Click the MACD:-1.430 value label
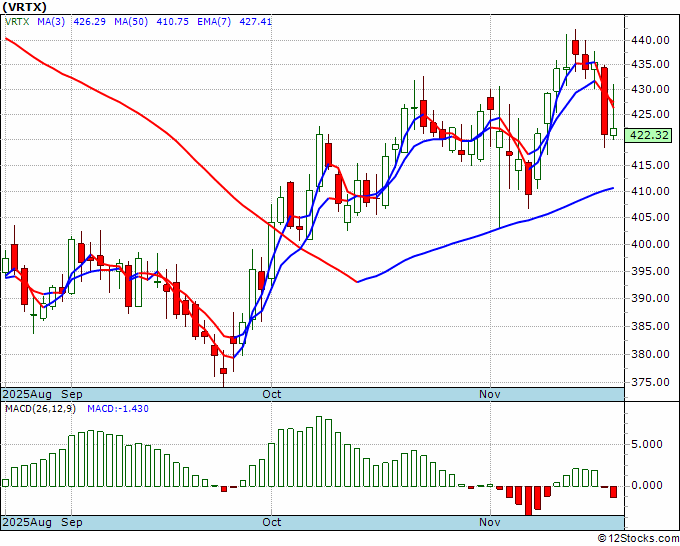 [118, 409]
